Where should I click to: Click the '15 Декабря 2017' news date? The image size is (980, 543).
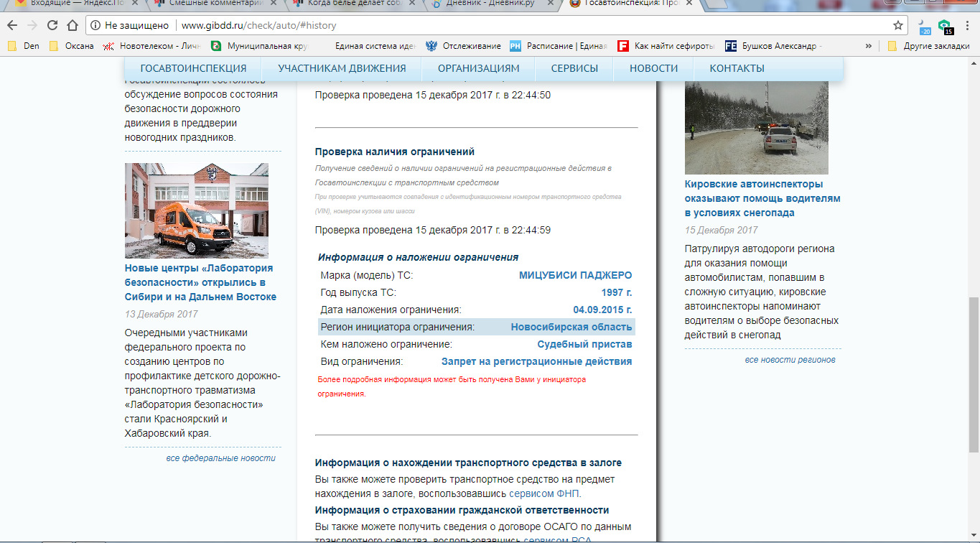[x=721, y=230]
